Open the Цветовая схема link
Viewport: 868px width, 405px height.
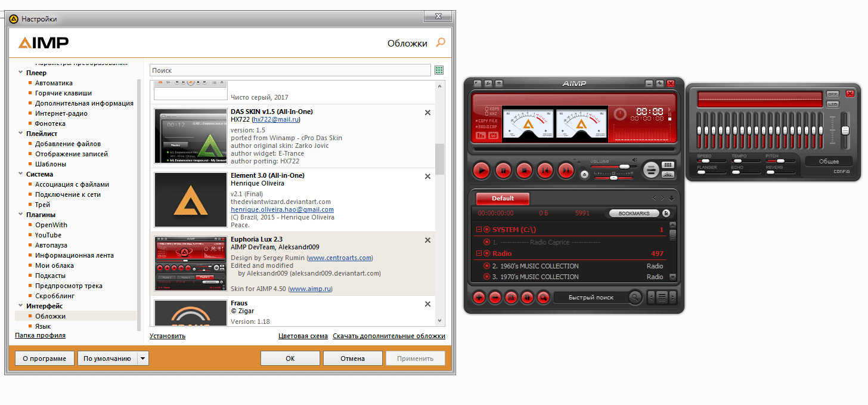coord(303,336)
